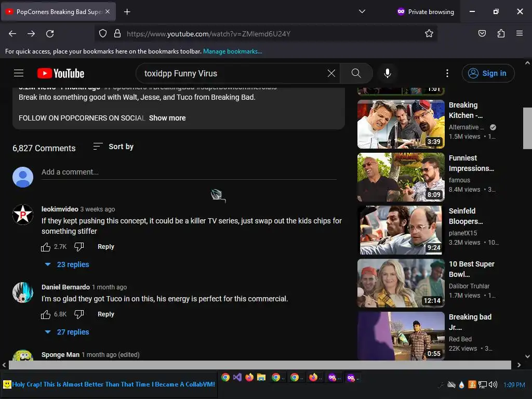Reply to leokimvideo comment
The height and width of the screenshot is (399, 532).
pyautogui.click(x=106, y=247)
